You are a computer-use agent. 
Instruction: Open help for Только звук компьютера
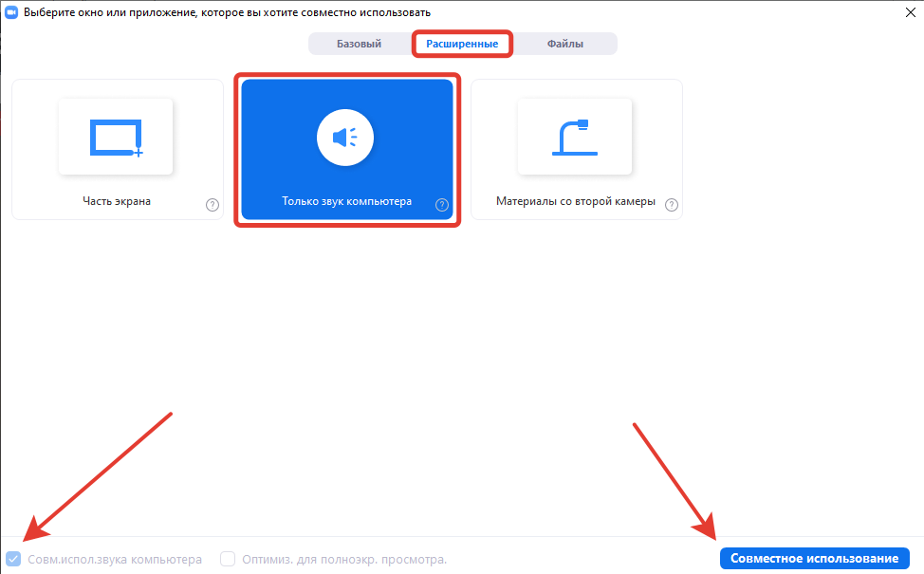[x=442, y=205]
